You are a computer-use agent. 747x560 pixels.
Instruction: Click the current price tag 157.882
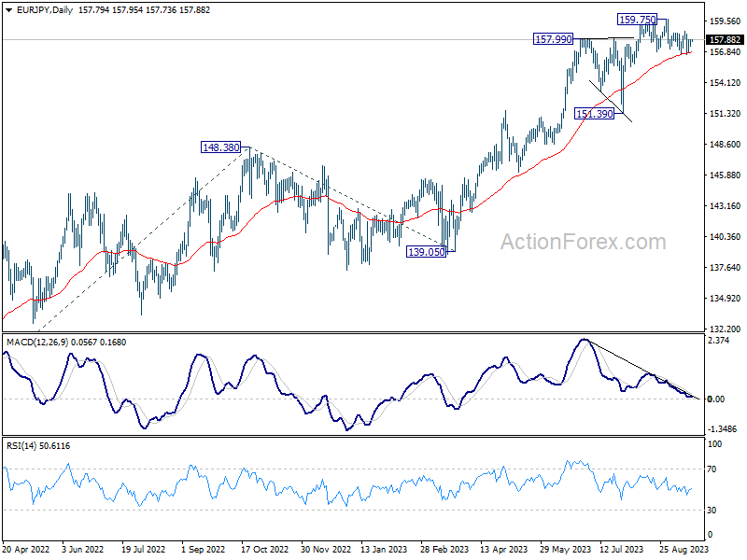[x=725, y=40]
